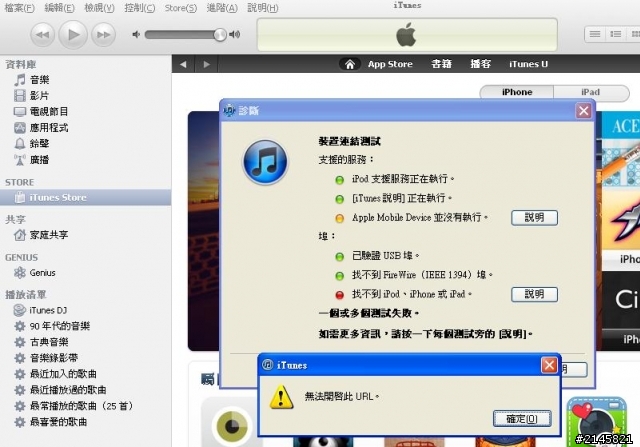
Task: Go back in the store navigation
Action: click(x=183, y=64)
